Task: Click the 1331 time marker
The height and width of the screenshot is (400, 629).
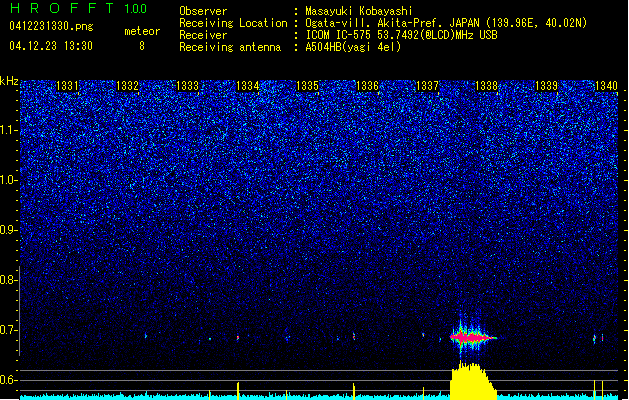Action: point(67,86)
